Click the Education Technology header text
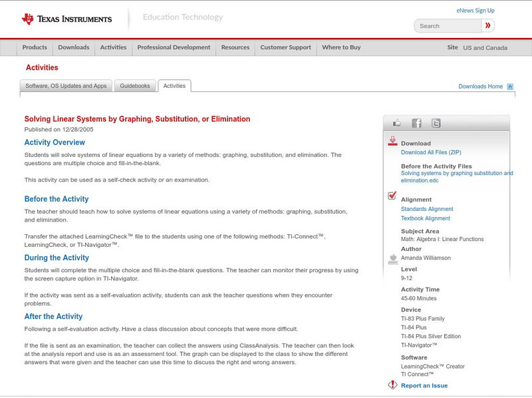This screenshot has width=532, height=398. point(183,17)
